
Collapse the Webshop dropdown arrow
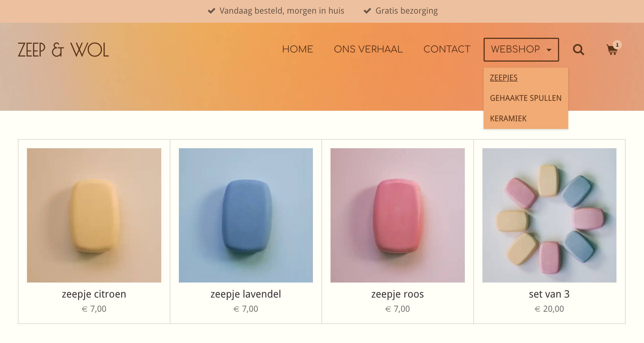(549, 50)
